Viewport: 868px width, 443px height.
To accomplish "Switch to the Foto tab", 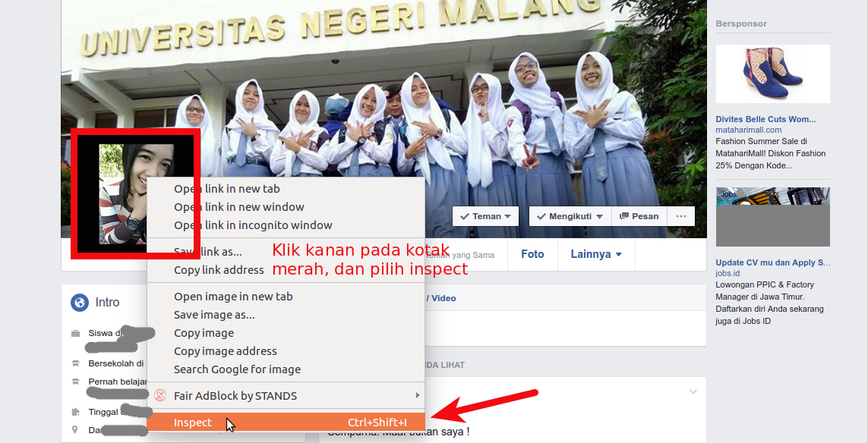I will point(532,254).
